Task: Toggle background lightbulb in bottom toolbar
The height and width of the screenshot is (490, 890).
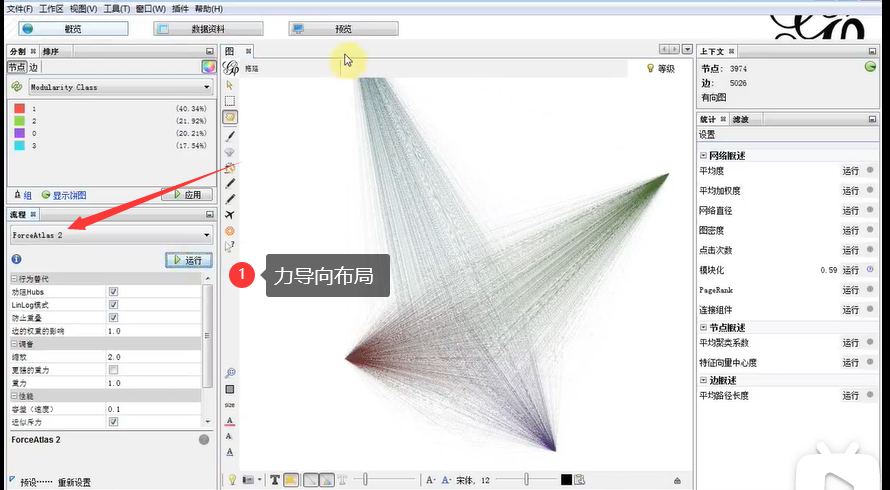Action: click(232, 480)
